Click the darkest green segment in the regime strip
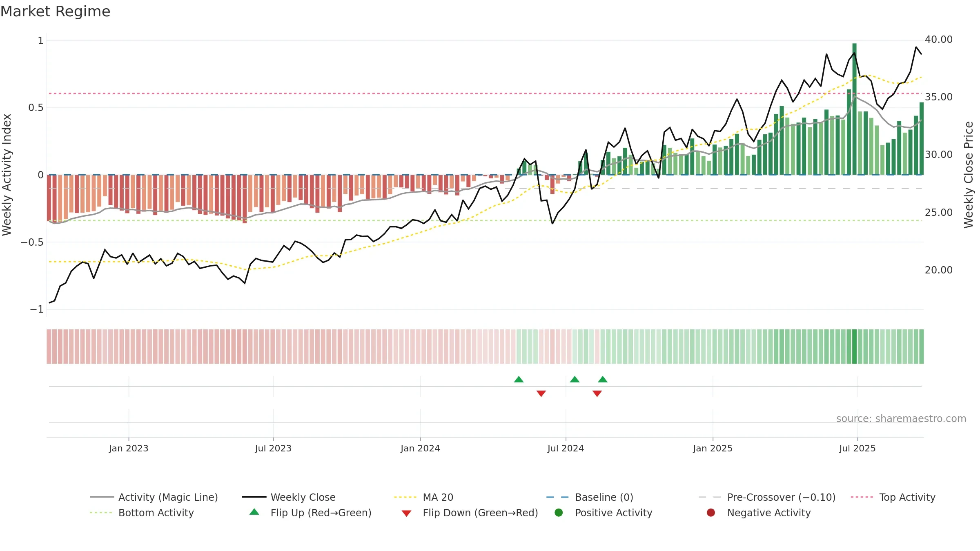Viewport: 980px width, 551px height. pos(854,347)
